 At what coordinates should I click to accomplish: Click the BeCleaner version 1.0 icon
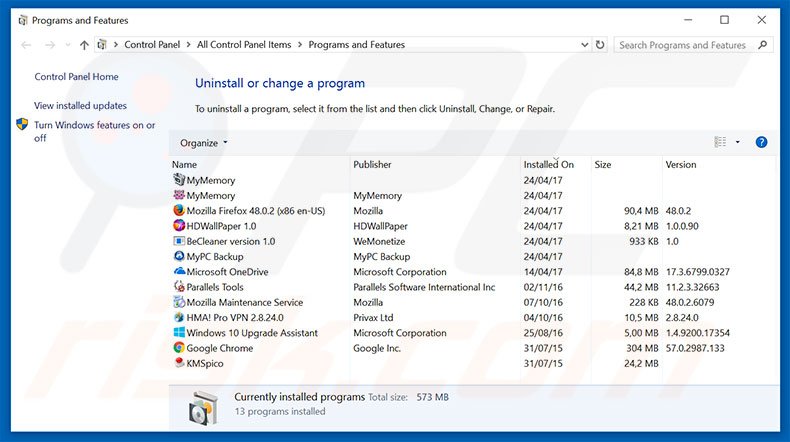[179, 241]
